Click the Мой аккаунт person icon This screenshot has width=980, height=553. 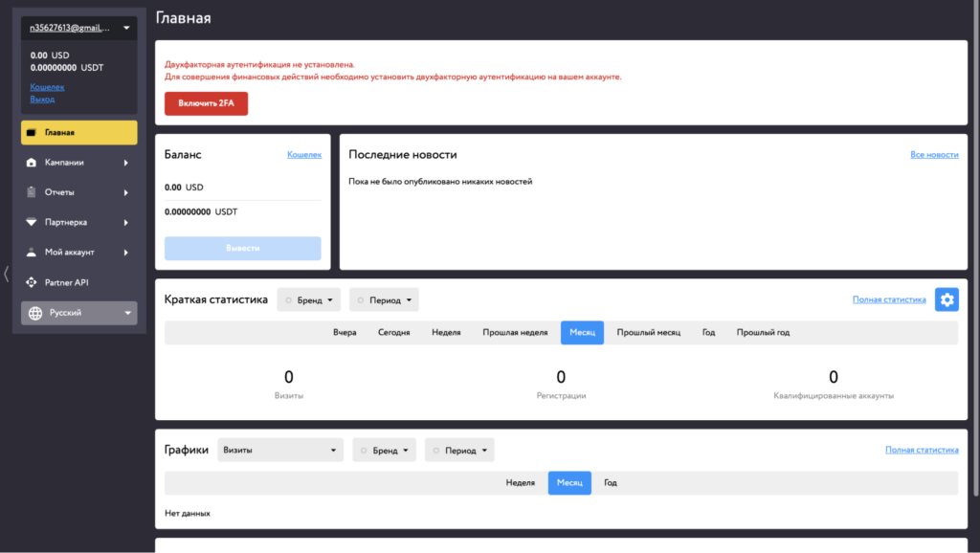(32, 253)
